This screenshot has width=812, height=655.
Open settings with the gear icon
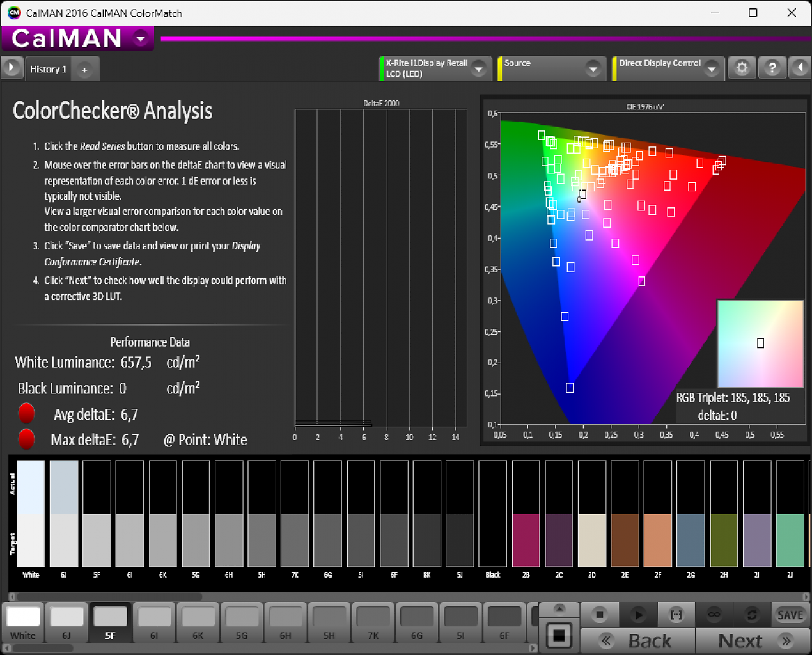(x=742, y=68)
